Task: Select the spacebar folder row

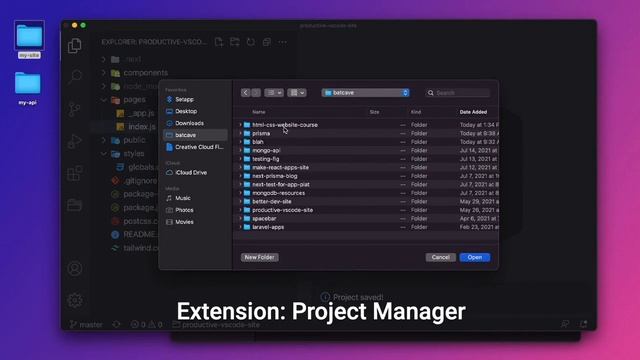Action: pos(367,219)
